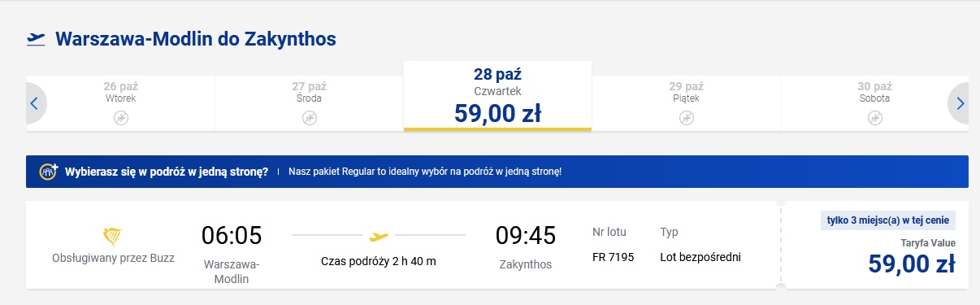Click the family icon in blue banner
Image resolution: width=980 pixels, height=305 pixels.
click(x=50, y=172)
